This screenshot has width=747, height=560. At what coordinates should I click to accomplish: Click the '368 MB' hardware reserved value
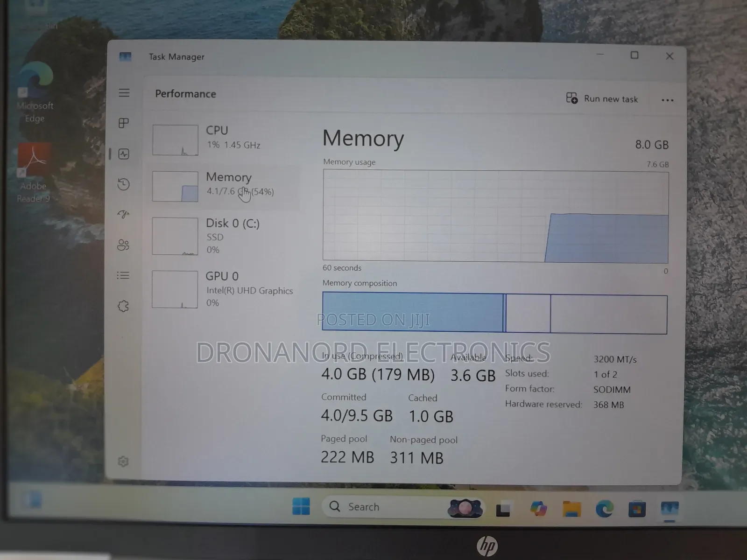click(x=608, y=405)
